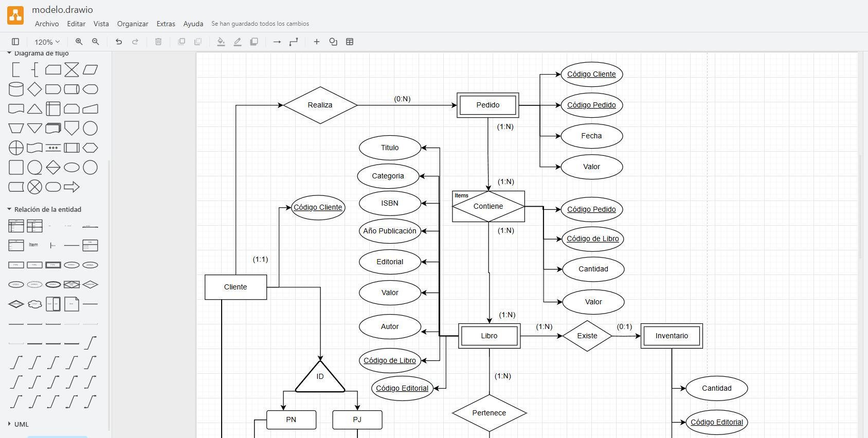Toggle the shadow toolbar icon
Screen dimensions: 868x438
(x=254, y=42)
